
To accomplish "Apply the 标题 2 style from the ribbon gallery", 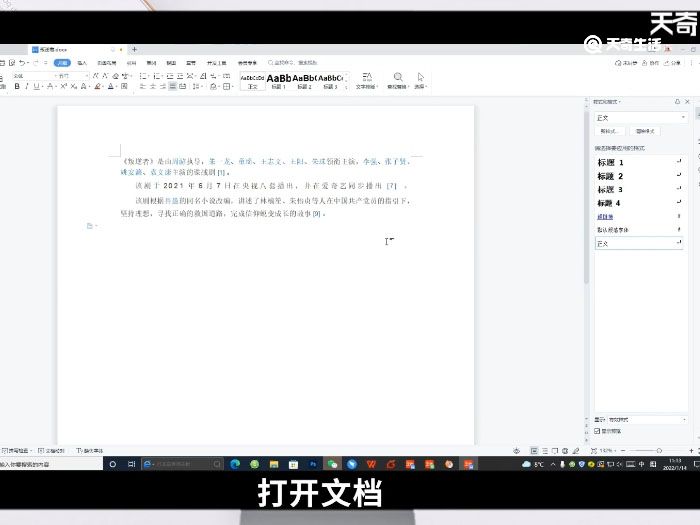I will click(x=304, y=81).
